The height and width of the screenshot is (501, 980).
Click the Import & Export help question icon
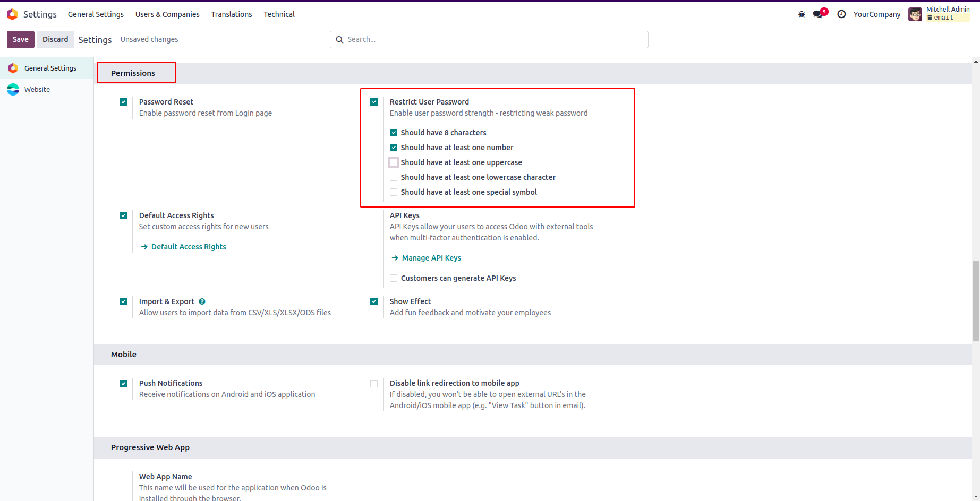202,301
